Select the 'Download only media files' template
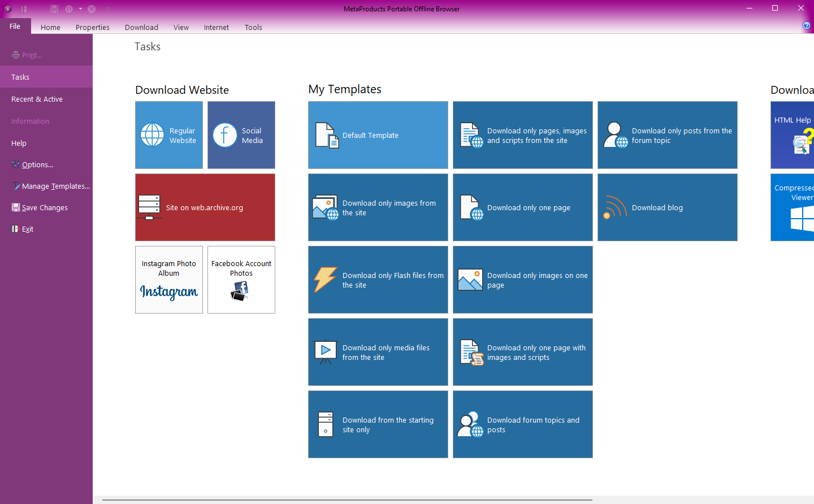 (x=378, y=352)
